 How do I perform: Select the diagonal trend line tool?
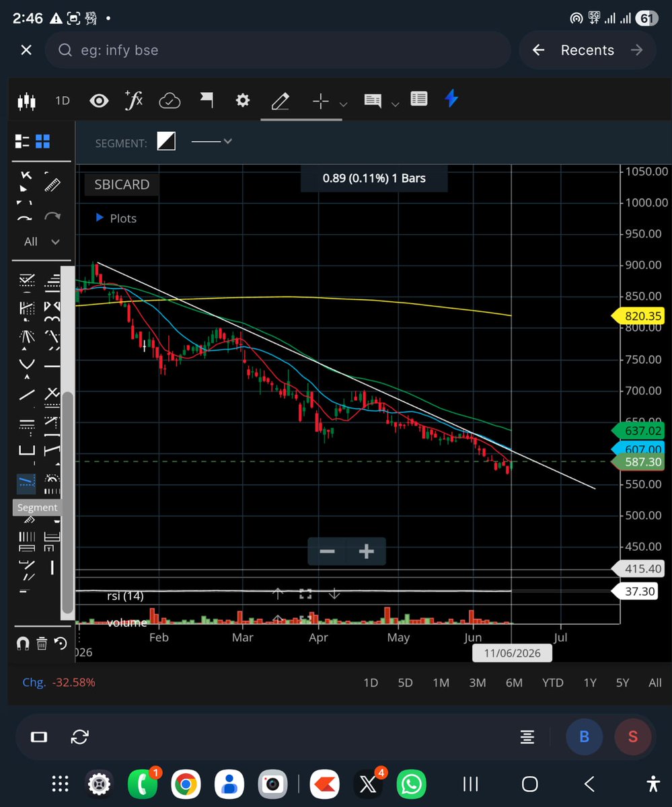click(26, 395)
